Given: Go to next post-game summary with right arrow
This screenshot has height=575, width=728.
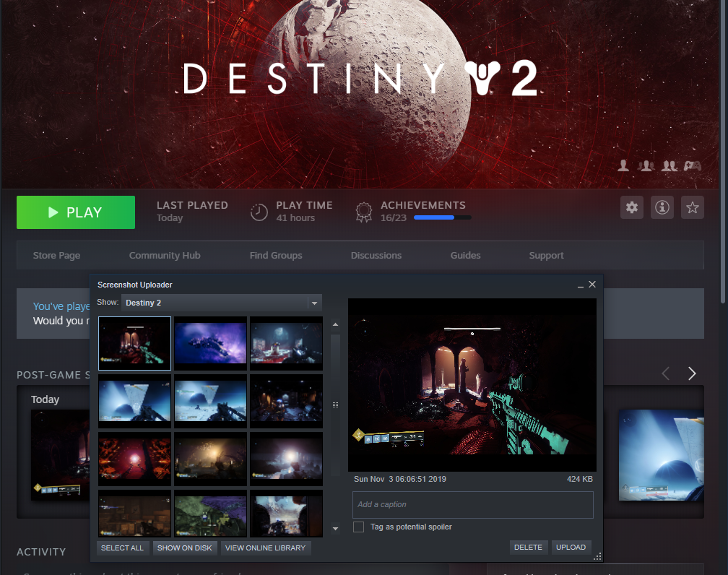Looking at the screenshot, I should pyautogui.click(x=692, y=373).
